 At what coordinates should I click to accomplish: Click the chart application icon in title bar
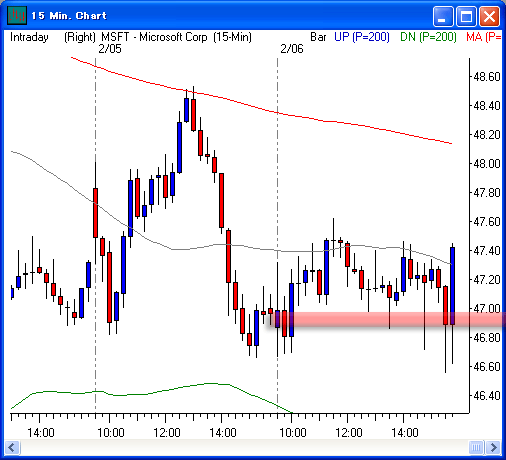click(x=17, y=16)
